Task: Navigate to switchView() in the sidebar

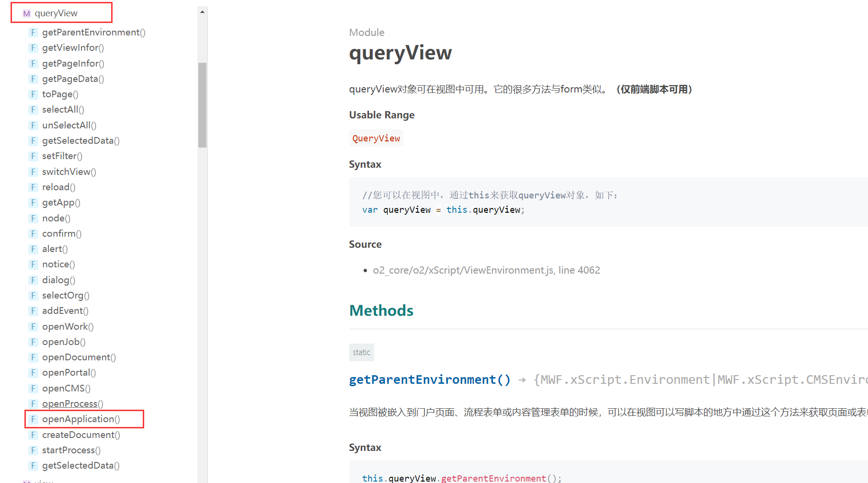Action: [x=69, y=172]
